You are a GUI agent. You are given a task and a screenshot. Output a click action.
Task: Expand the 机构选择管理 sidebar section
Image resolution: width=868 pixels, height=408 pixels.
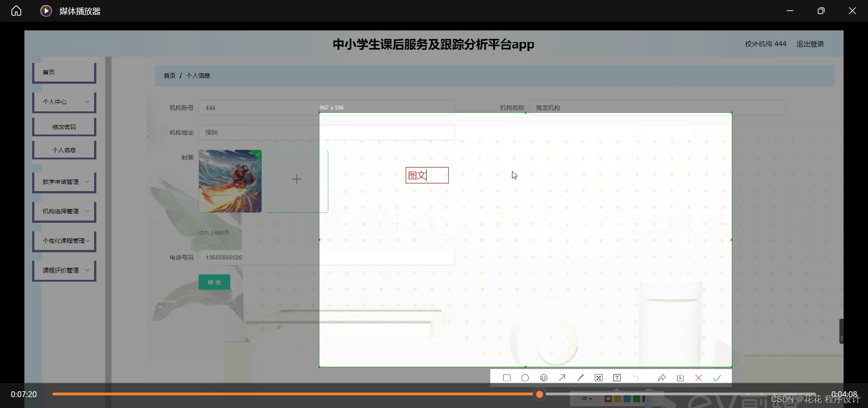pos(64,211)
